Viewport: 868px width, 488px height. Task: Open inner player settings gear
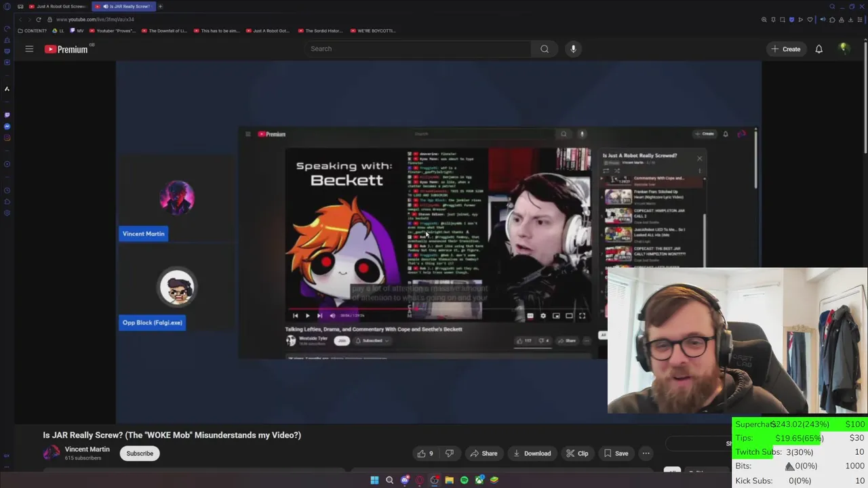(x=542, y=315)
